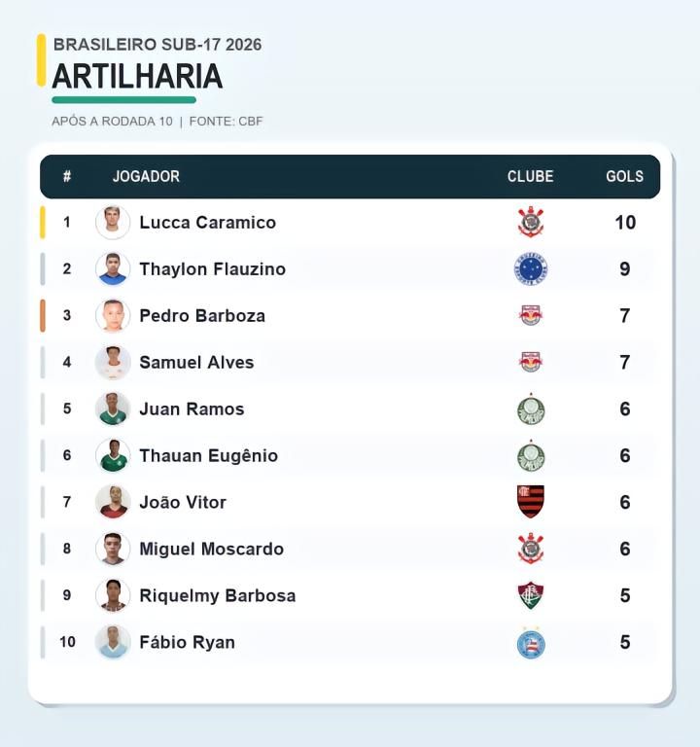This screenshot has width=700, height=747.
Task: Click the Flamengo crest in João Vitor's row
Action: pos(531,502)
